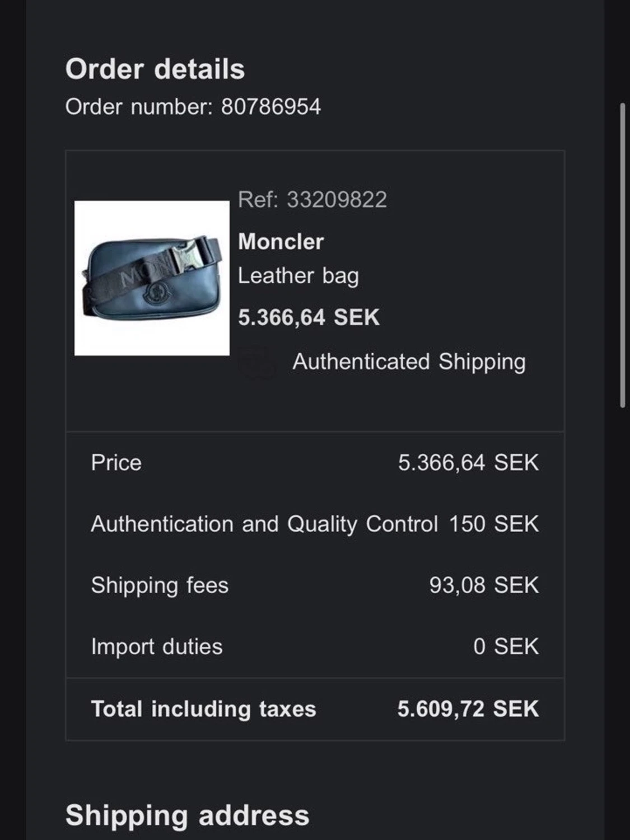Click the order number 80786954
630x840 pixels.
pos(271,107)
